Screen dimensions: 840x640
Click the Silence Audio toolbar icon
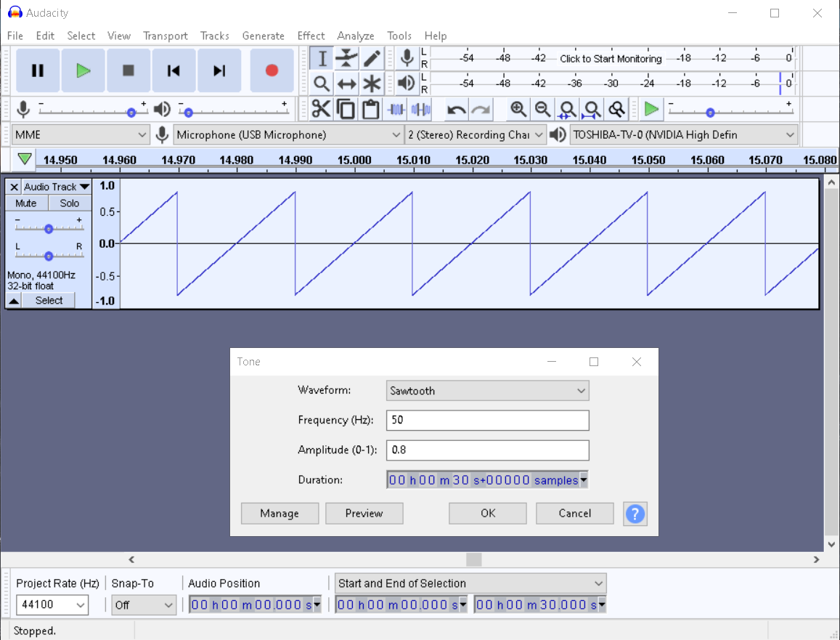[x=420, y=110]
